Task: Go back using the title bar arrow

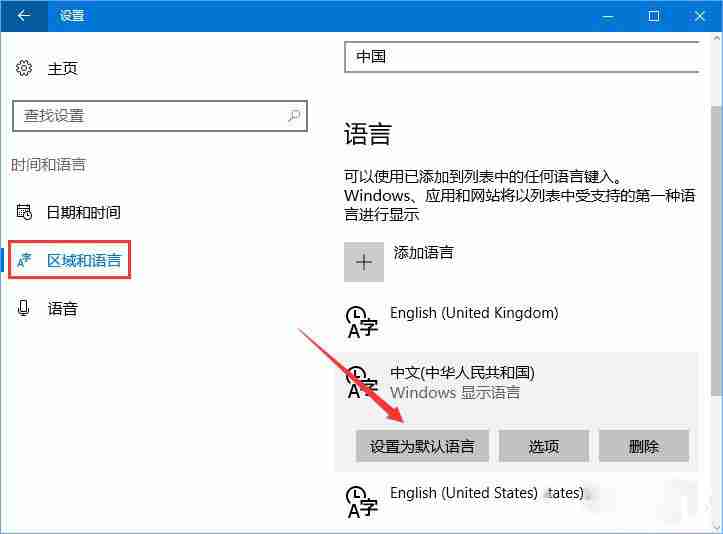Action: tap(24, 16)
